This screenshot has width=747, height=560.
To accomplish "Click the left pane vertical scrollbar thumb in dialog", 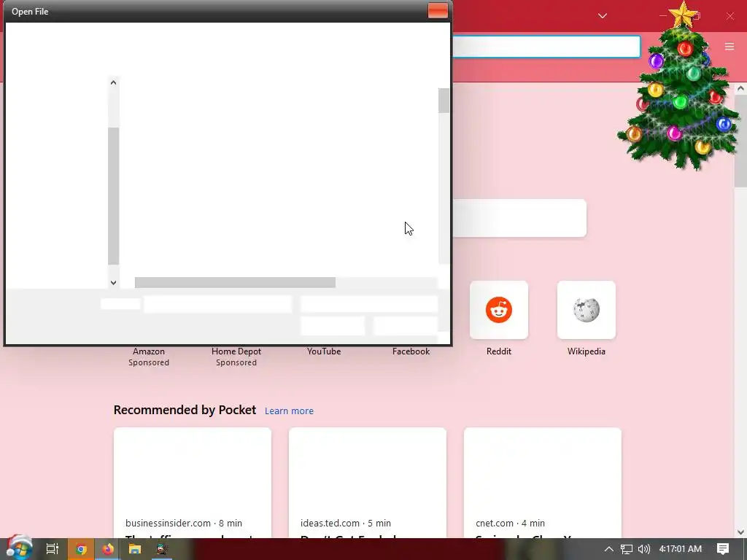I will (113, 195).
